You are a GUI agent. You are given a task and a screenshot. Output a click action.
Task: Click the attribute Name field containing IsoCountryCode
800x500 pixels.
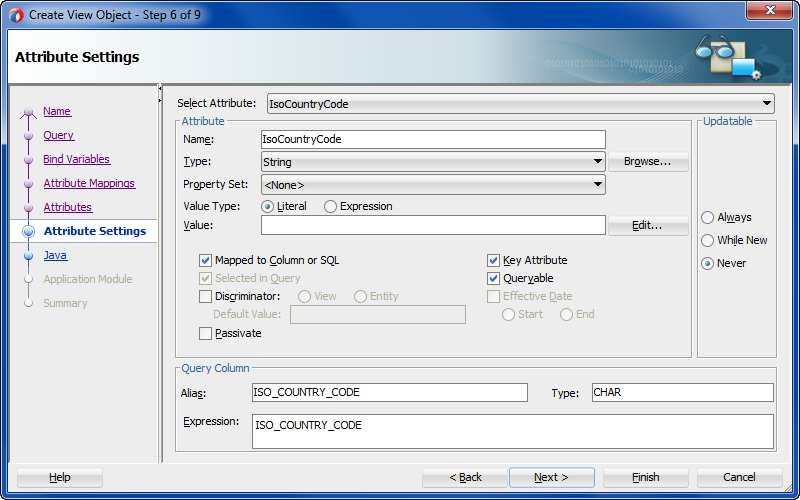433,139
